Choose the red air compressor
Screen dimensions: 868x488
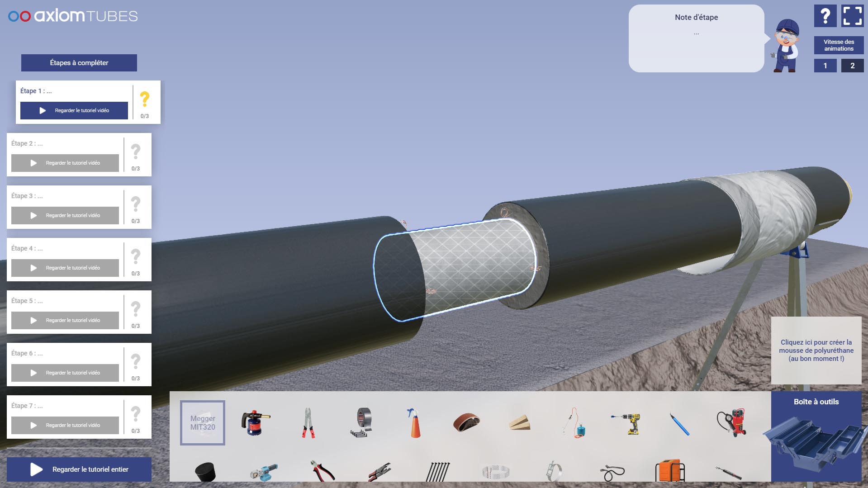click(x=732, y=422)
